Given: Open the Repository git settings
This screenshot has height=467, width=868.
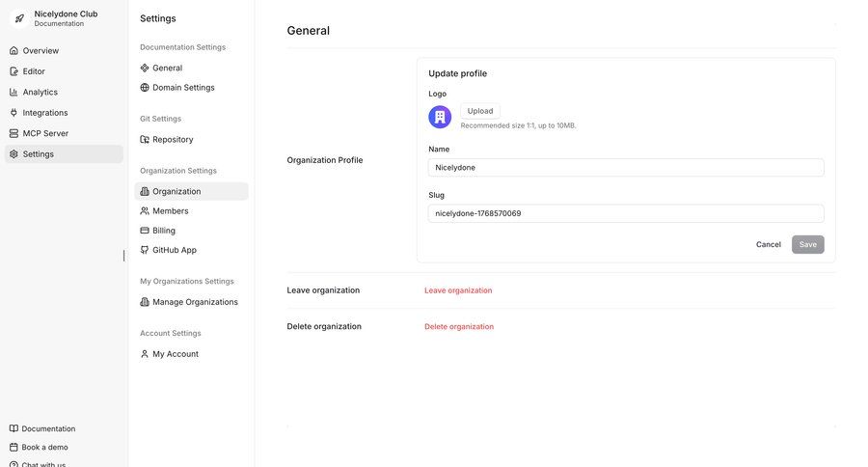Looking at the screenshot, I should tap(173, 140).
